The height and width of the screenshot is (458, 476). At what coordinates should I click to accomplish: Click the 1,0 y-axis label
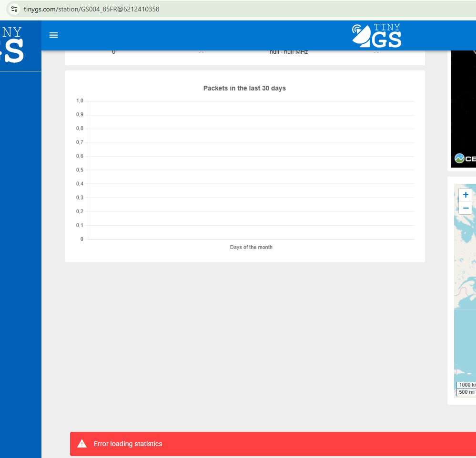tap(80, 101)
